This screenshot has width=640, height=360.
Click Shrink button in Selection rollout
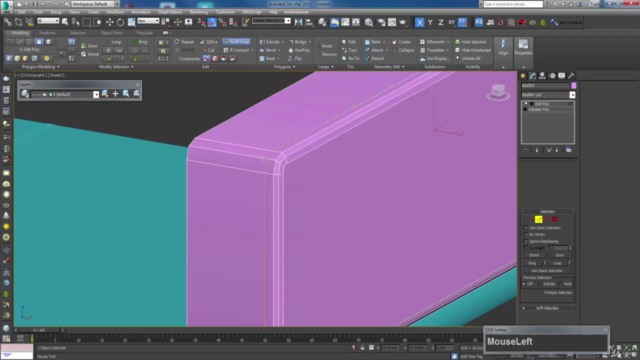tap(534, 255)
